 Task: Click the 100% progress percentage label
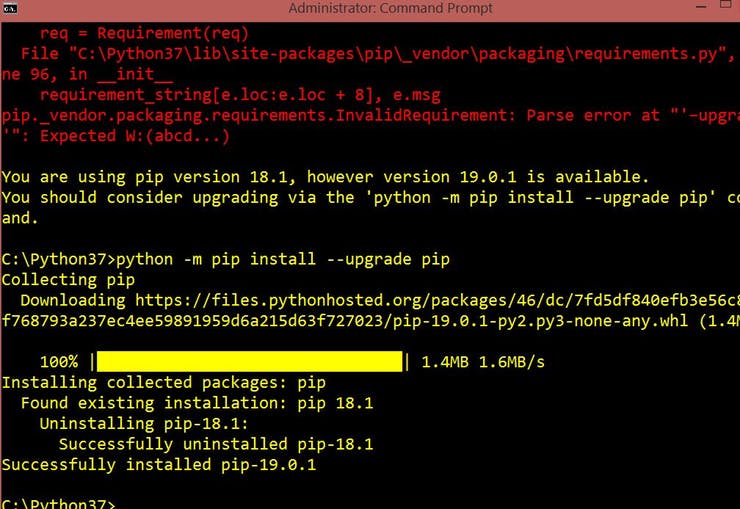[x=59, y=362]
